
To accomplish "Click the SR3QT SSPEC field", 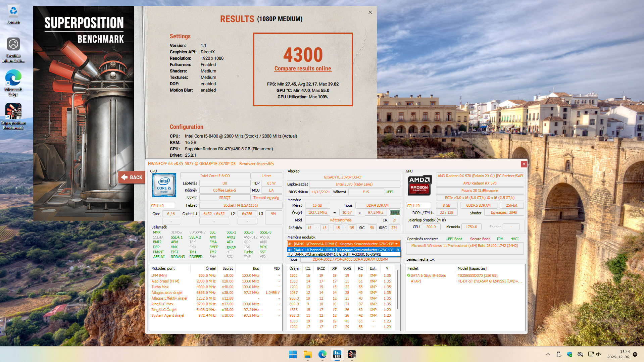I will pyautogui.click(x=225, y=198).
